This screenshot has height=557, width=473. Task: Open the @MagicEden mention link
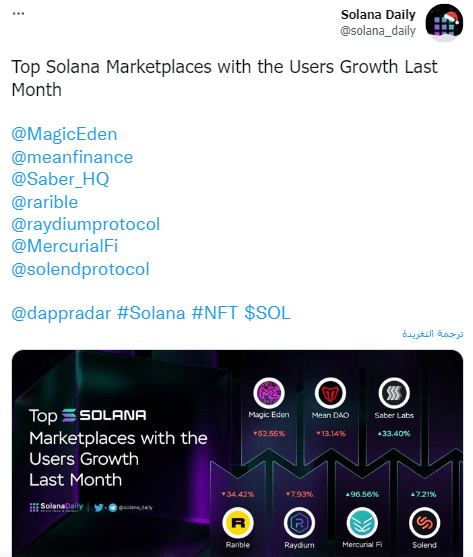[x=64, y=134]
